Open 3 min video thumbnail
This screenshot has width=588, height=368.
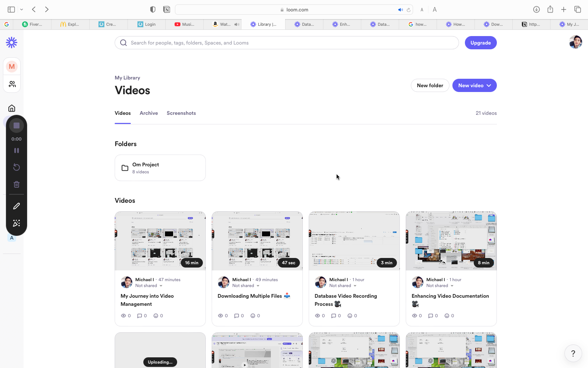pos(354,241)
